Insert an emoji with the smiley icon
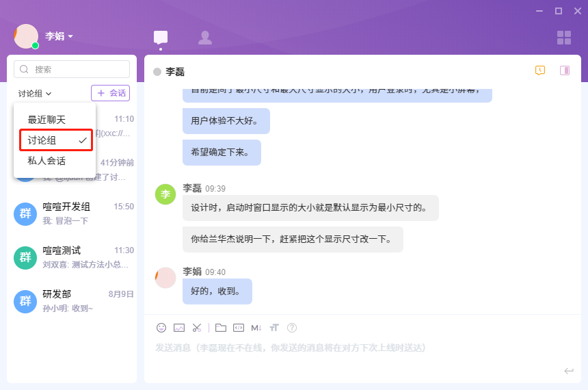The width and height of the screenshot is (588, 390). pos(161,328)
